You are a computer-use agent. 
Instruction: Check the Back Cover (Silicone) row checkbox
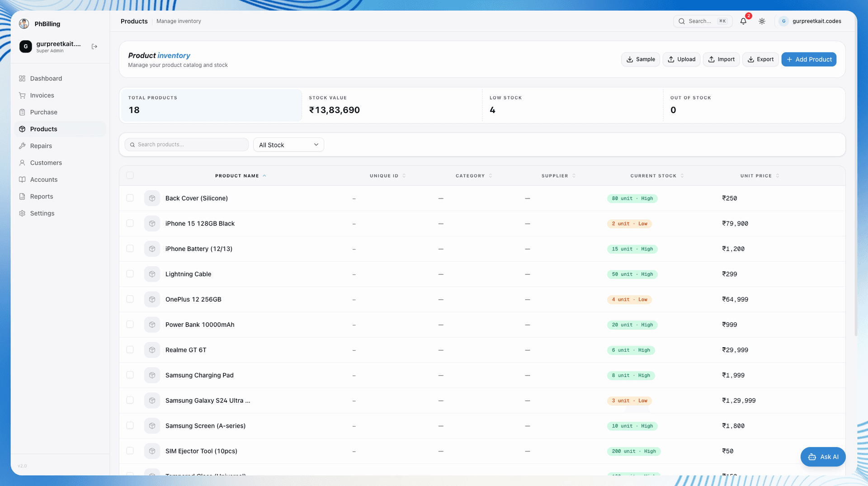130,198
